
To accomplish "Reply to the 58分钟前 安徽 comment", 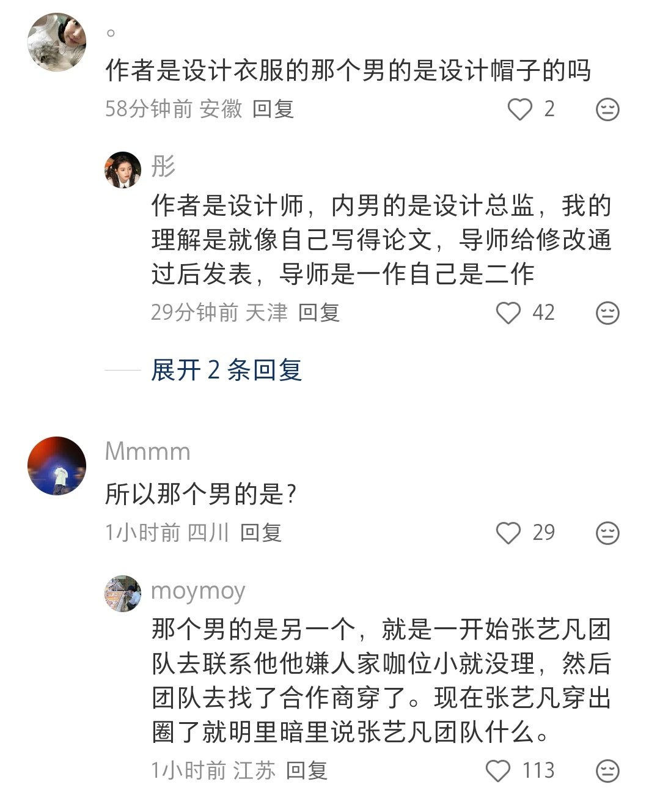I will pos(273,109).
